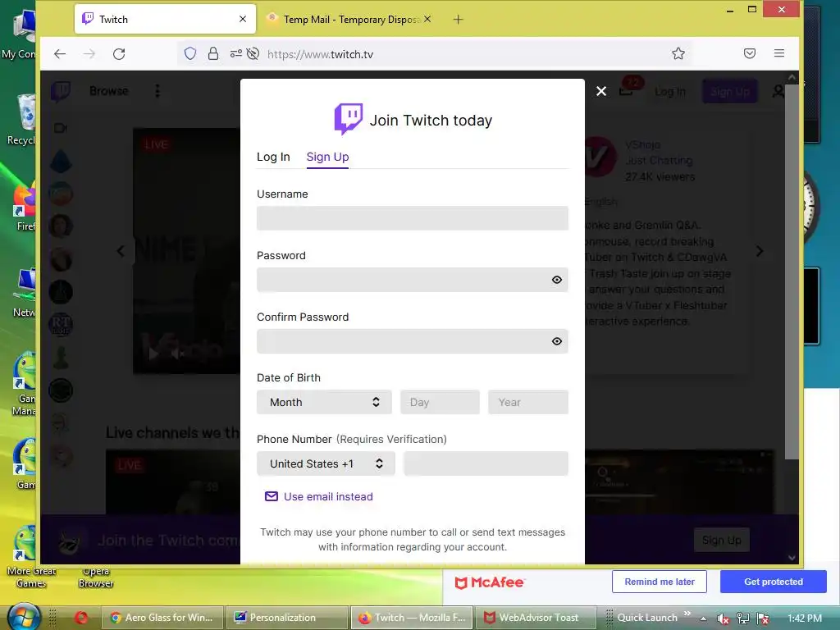
Task: Click the user profile icon in Twitch header
Action: coord(778,92)
